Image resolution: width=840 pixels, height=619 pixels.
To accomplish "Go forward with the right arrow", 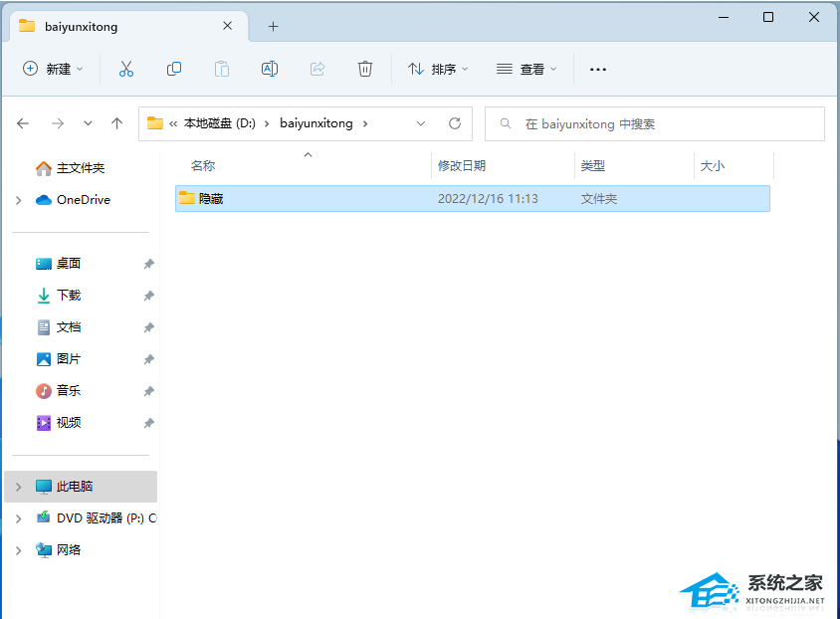I will [x=58, y=123].
